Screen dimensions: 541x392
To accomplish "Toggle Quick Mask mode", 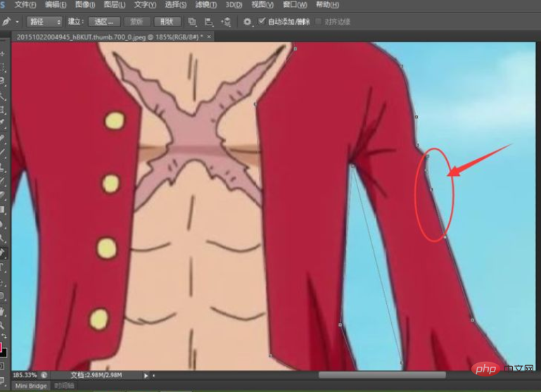I will [x=2, y=366].
